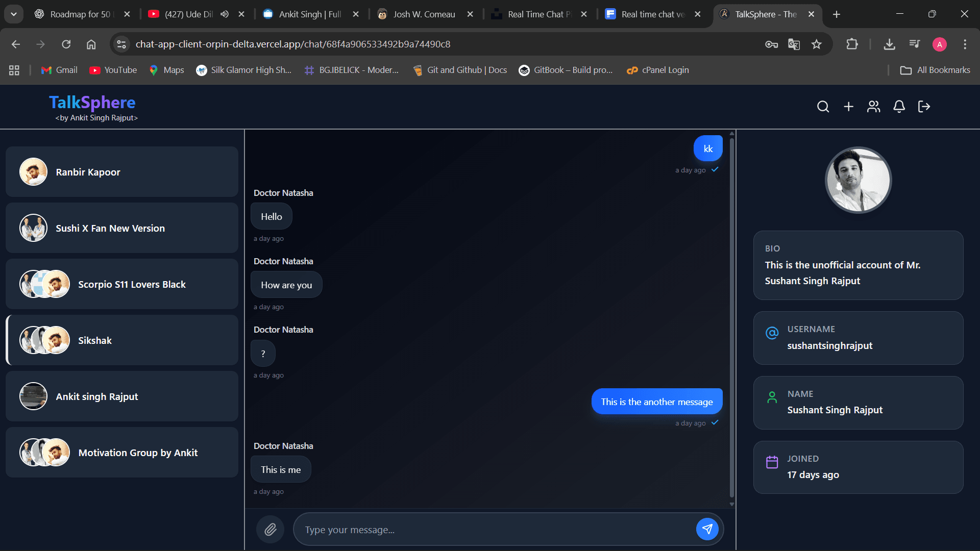Open the Gmail bookmark link

59,70
